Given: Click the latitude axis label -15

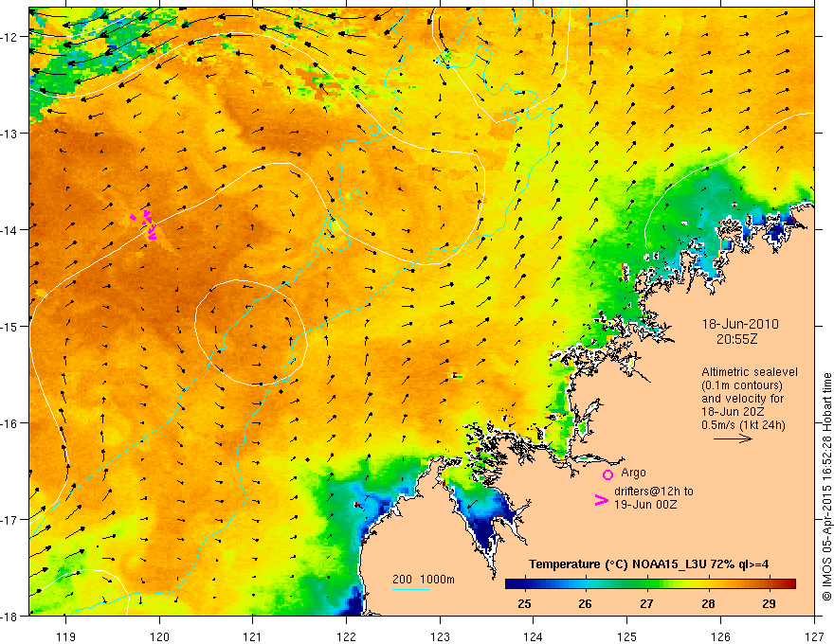Looking at the screenshot, I should (9, 326).
